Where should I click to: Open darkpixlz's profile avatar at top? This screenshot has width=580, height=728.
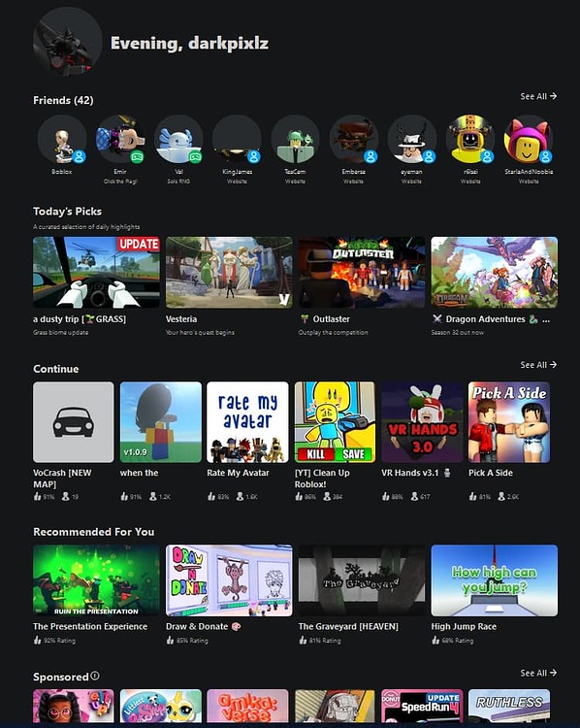[x=68, y=42]
